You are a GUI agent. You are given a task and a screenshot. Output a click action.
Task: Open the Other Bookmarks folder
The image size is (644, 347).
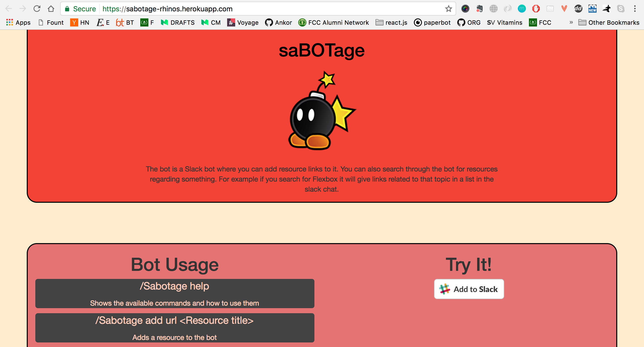point(609,22)
